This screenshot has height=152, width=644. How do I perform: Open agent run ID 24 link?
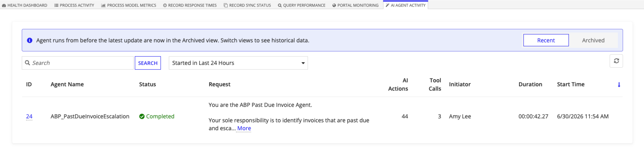pyautogui.click(x=29, y=116)
